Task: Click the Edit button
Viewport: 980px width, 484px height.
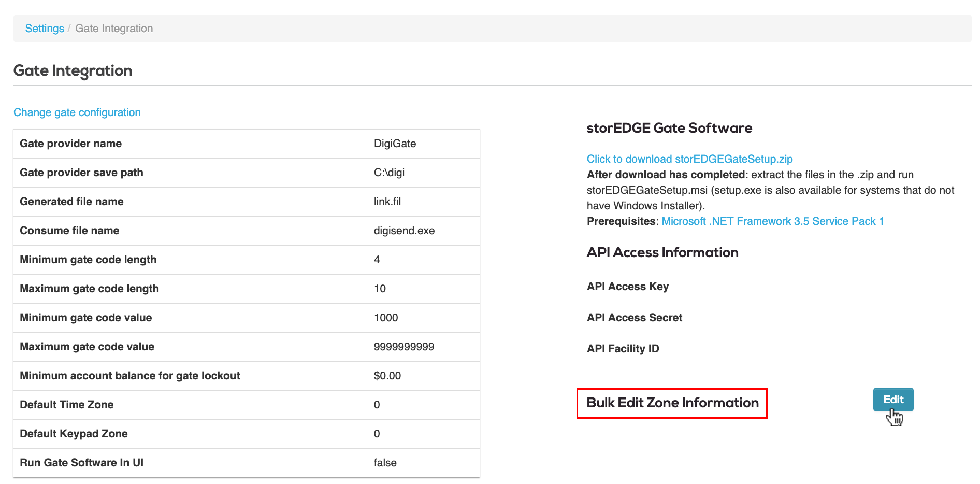Action: (892, 399)
